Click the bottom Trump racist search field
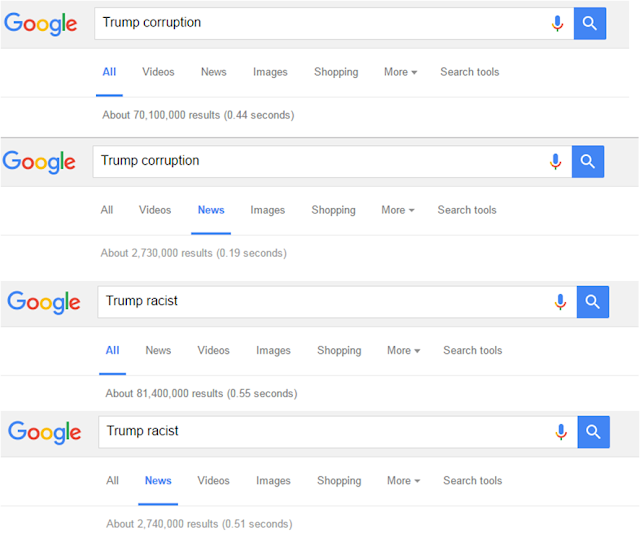 tap(338, 432)
